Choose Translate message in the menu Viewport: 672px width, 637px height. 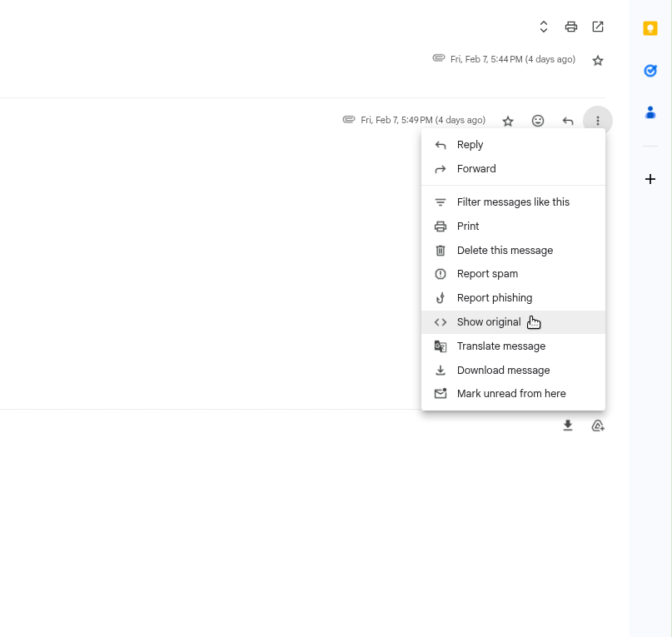[500, 346]
